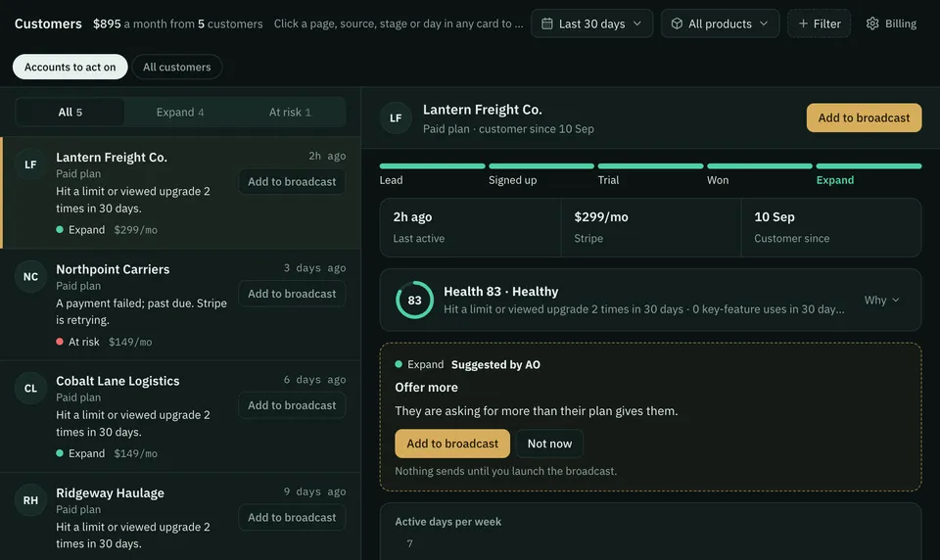Screen dimensions: 940x560
Task: Expand the Why health explanation
Action: coord(881,300)
